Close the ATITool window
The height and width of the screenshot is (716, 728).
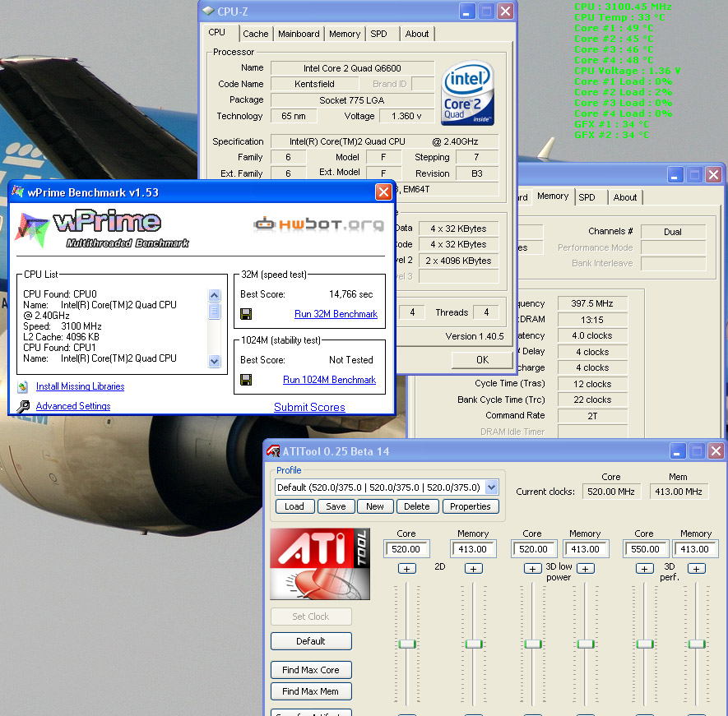(716, 451)
